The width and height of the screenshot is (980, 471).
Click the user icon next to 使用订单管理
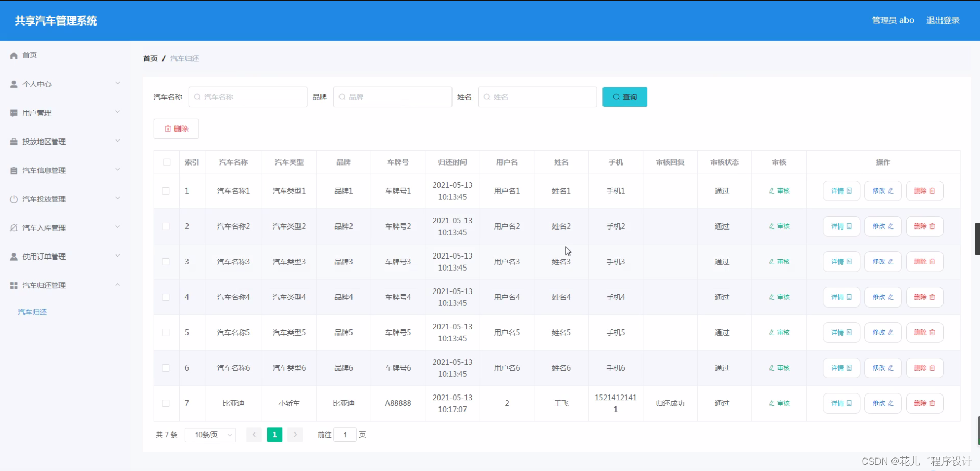point(14,257)
